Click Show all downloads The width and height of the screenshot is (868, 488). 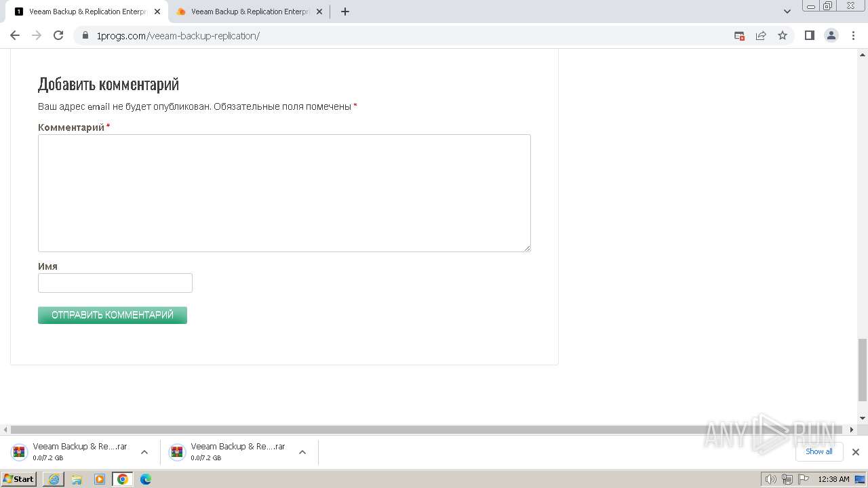coord(819,451)
